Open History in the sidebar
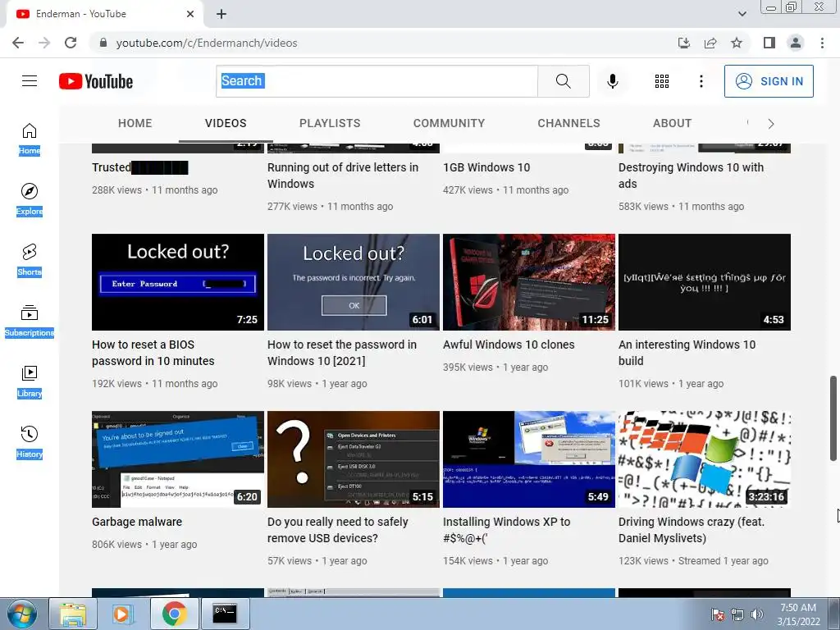 pos(30,442)
